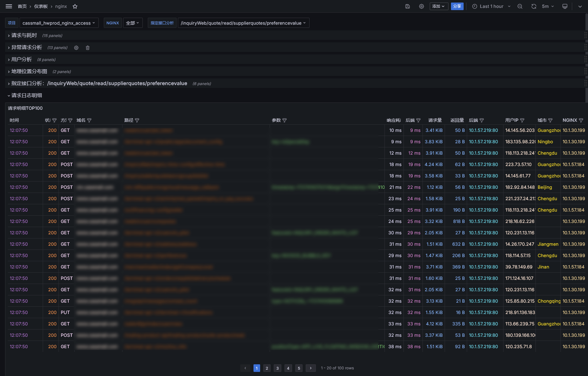Click user IP cell 182.92.84.148
This screenshot has width=588, height=376.
coord(520,187)
